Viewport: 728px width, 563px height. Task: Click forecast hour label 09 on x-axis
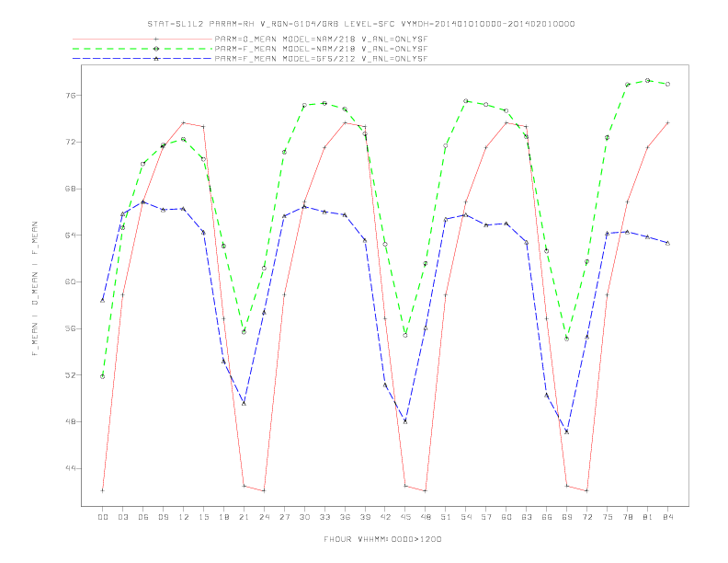[163, 517]
